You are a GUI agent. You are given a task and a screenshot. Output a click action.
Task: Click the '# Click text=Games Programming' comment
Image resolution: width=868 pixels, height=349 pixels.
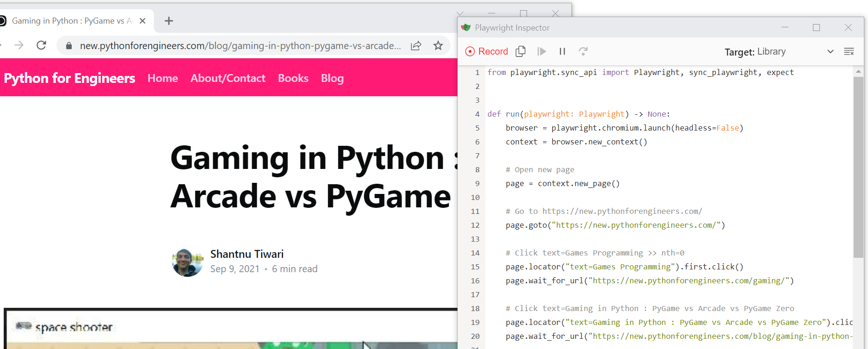[595, 253]
